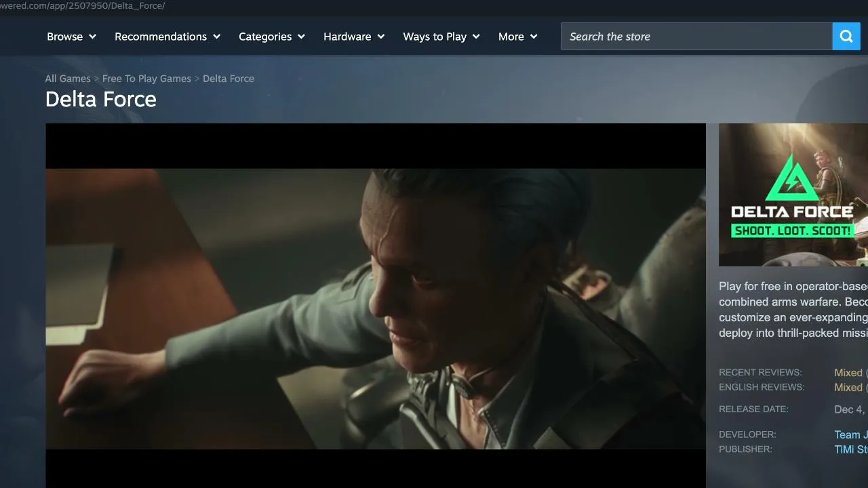
Task: Open the Ways to Play menu
Action: pyautogui.click(x=441, y=37)
